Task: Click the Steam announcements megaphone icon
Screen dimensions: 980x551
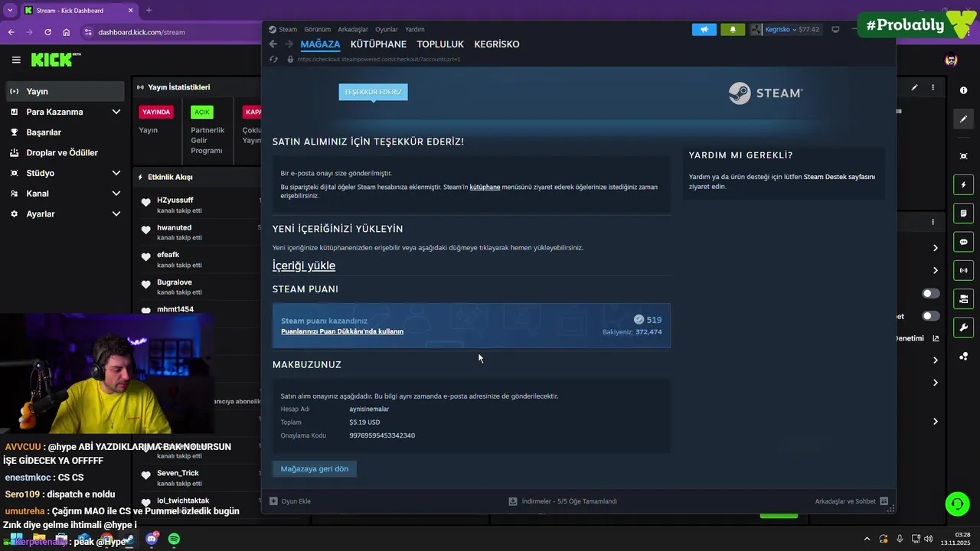Action: click(x=704, y=29)
